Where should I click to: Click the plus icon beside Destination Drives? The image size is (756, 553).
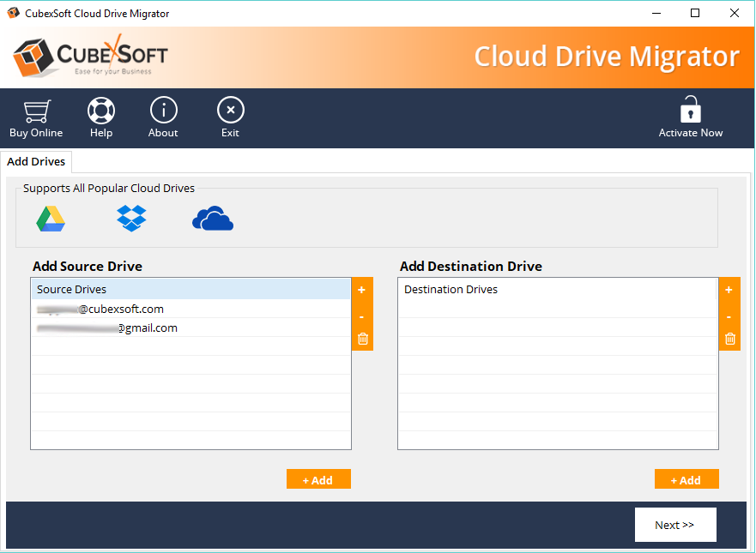(729, 290)
